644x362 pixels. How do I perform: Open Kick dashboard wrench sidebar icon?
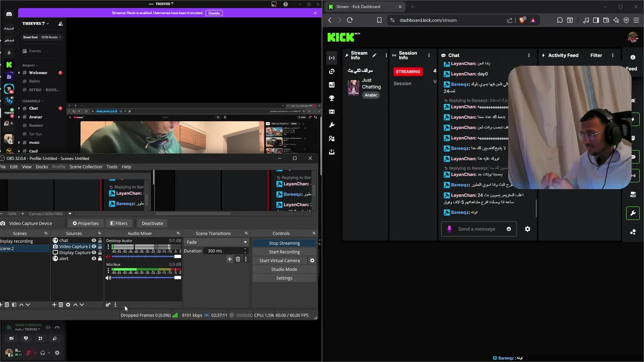pos(332,125)
